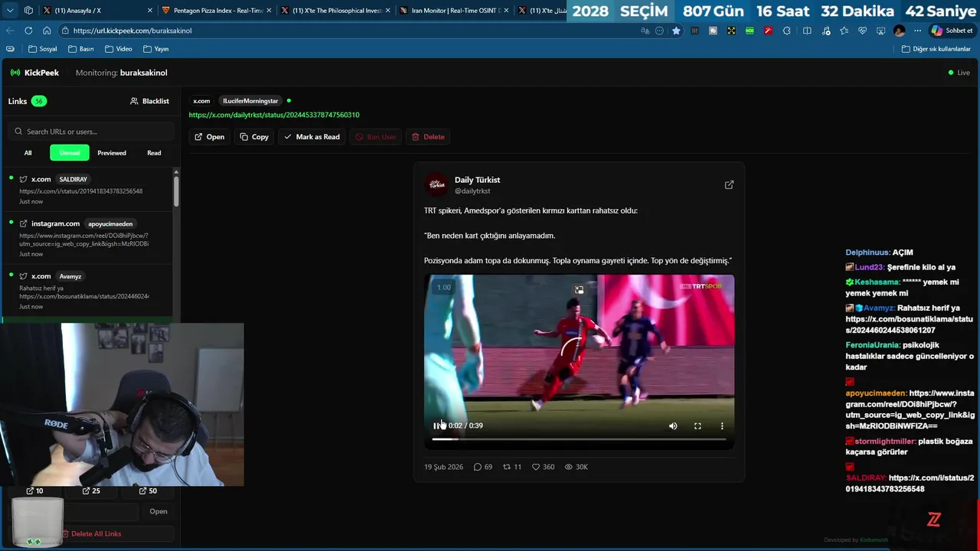Copy the link with Copy button
The width and height of the screenshot is (980, 551).
[x=254, y=137]
